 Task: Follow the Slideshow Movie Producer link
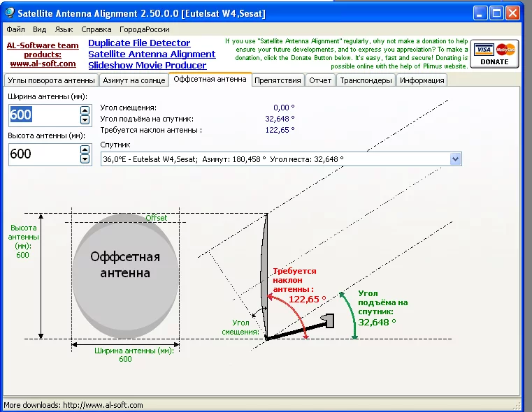tap(147, 66)
